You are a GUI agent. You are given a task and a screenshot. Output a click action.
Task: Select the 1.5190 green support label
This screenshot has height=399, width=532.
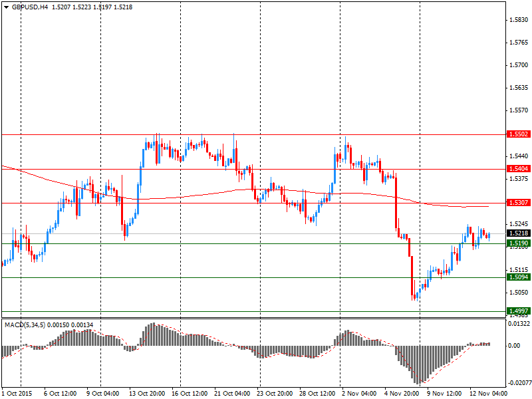(518, 243)
